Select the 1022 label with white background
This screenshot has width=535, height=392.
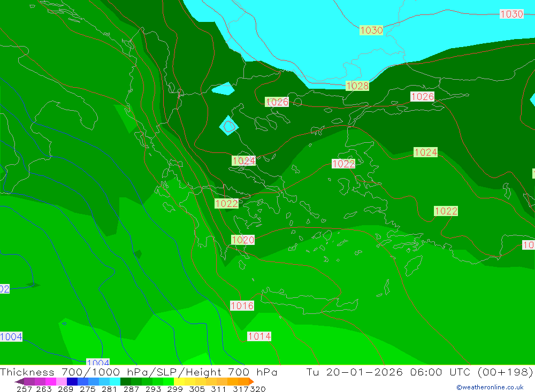click(x=343, y=164)
